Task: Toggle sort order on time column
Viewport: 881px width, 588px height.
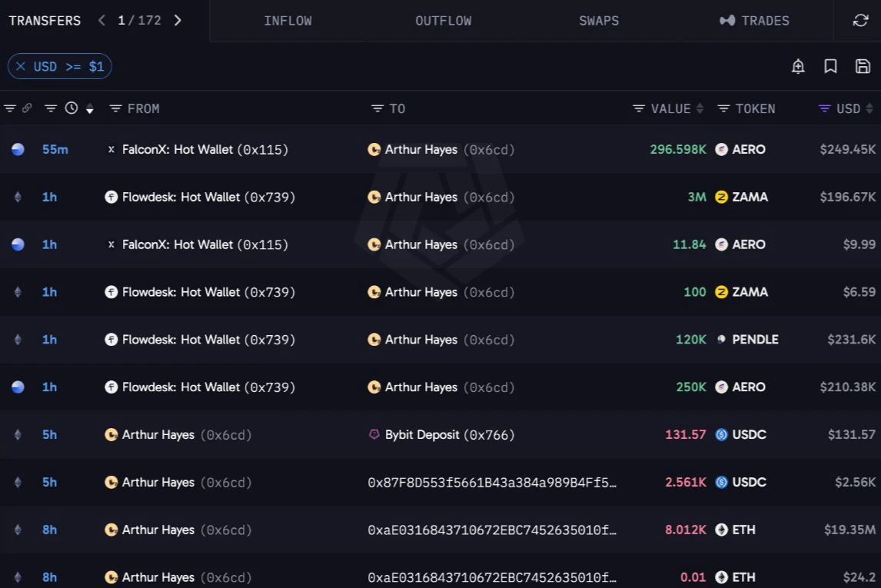Action: click(x=90, y=108)
